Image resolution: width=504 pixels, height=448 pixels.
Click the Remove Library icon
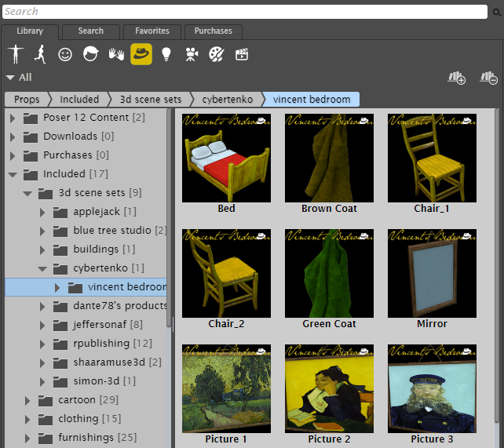(488, 78)
